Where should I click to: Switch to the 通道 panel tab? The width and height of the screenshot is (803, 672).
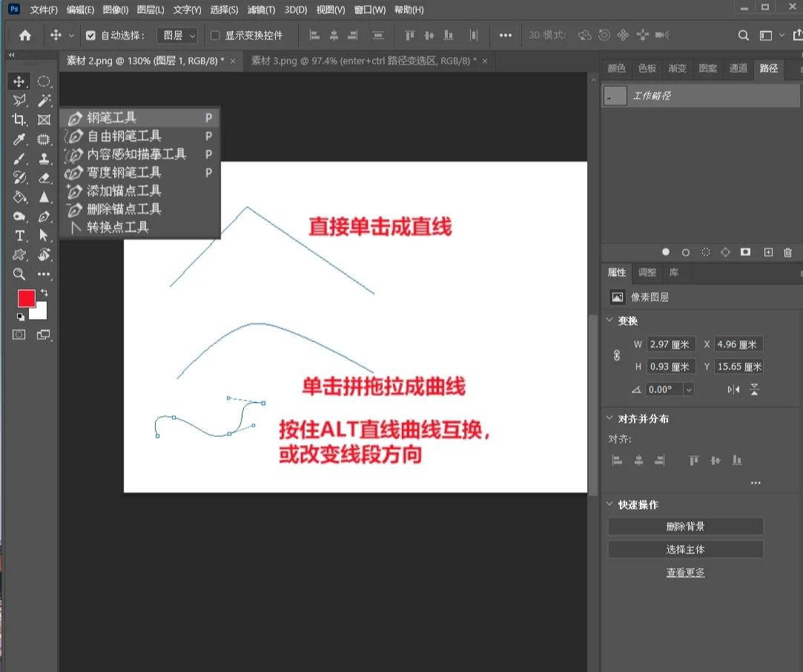738,68
